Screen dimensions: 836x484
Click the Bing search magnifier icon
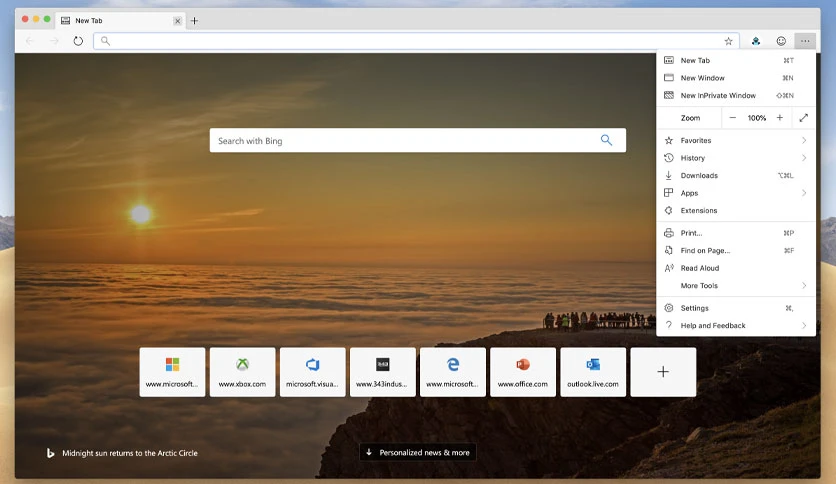[606, 140]
